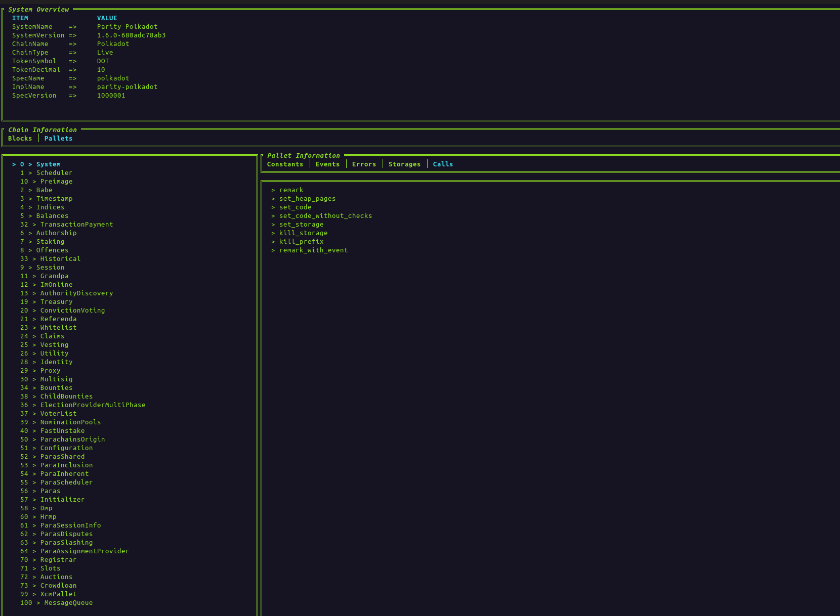Open the Errors tab
Viewport: 840px width, 616px height.
pyautogui.click(x=364, y=164)
